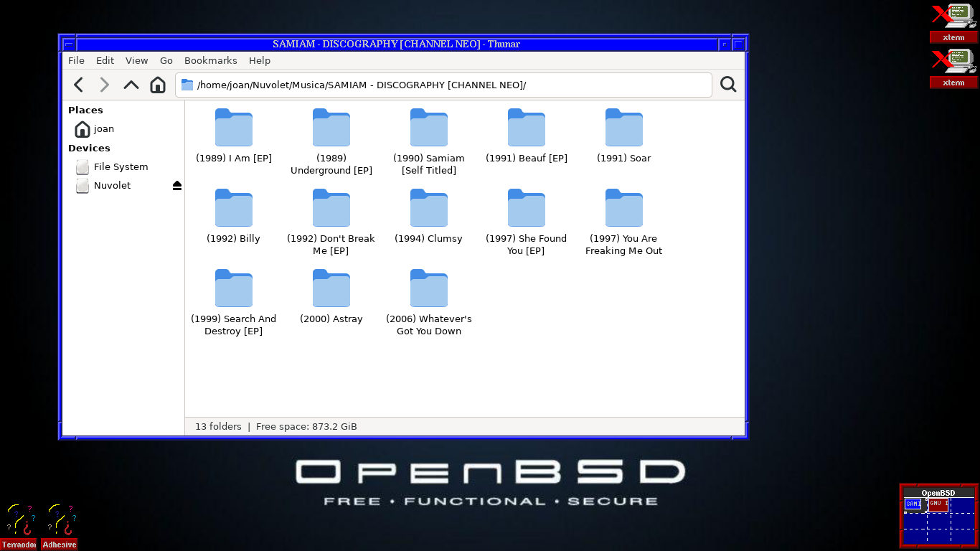The height and width of the screenshot is (551, 980).
Task: Open the Go menu
Action: pos(166,60)
